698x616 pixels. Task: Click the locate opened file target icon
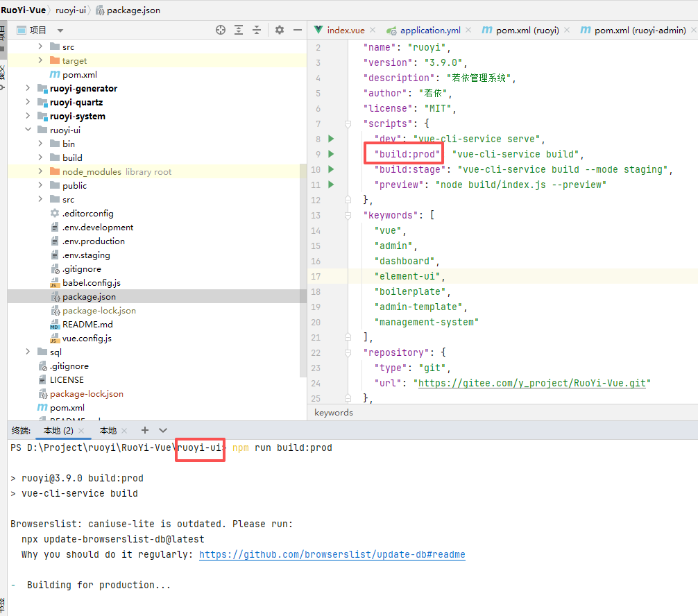coord(221,30)
